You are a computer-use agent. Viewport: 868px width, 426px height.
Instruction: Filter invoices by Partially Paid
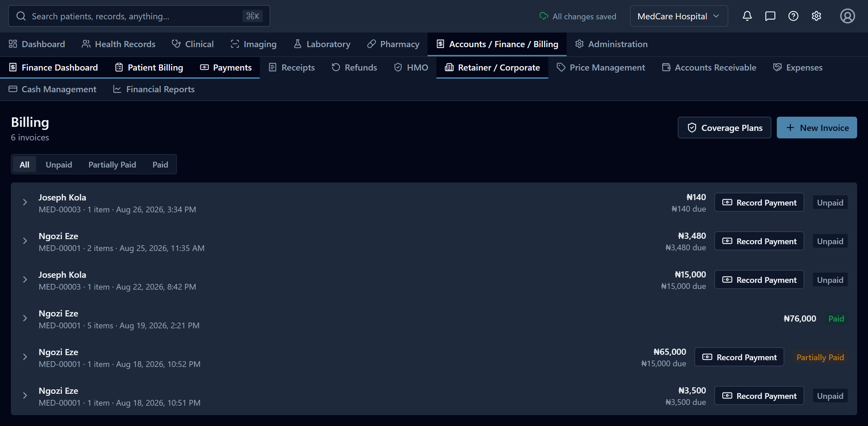click(x=112, y=164)
